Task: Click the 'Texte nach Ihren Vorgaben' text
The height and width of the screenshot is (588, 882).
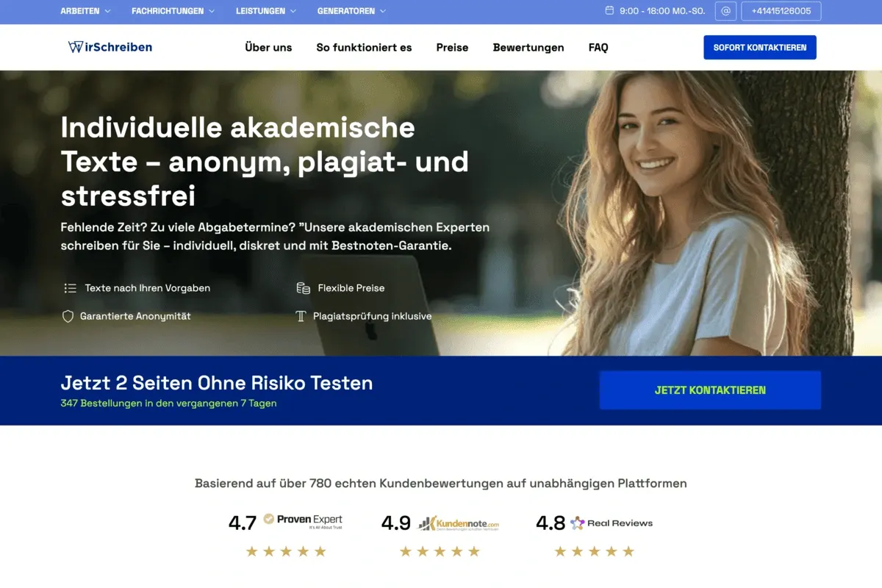Action: coord(148,288)
